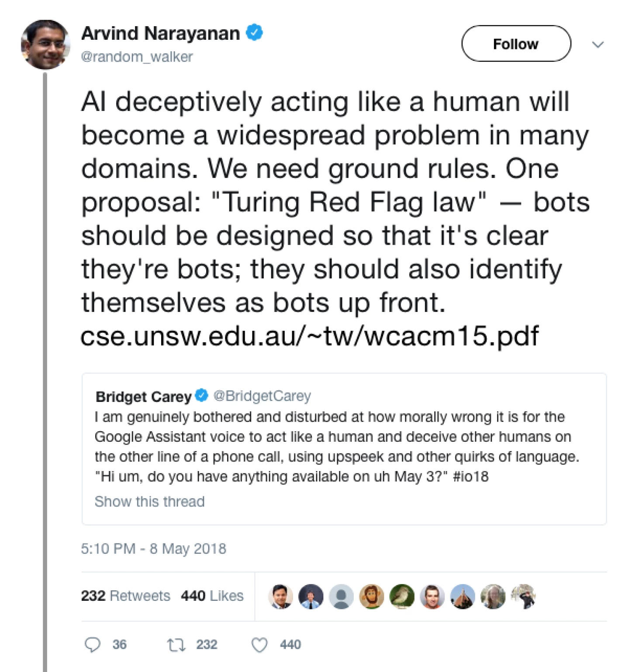Click the gray default avatar liker
Image resolution: width=629 pixels, height=672 pixels.
(341, 596)
